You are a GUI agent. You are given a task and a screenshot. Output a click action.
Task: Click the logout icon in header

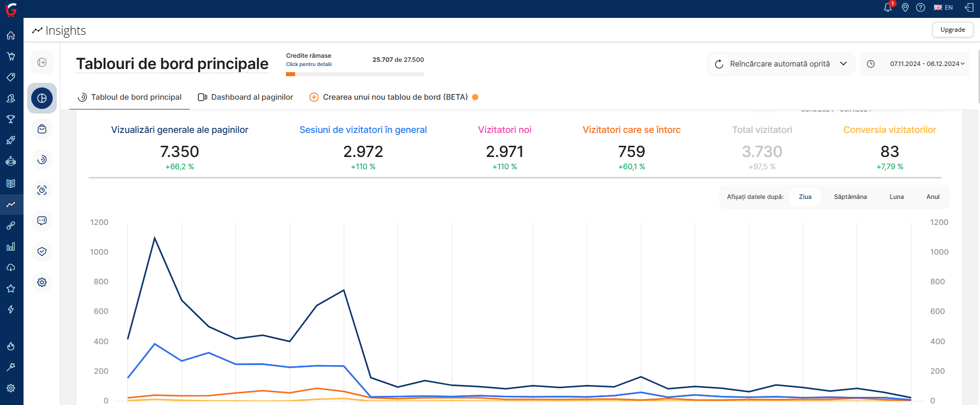(969, 8)
